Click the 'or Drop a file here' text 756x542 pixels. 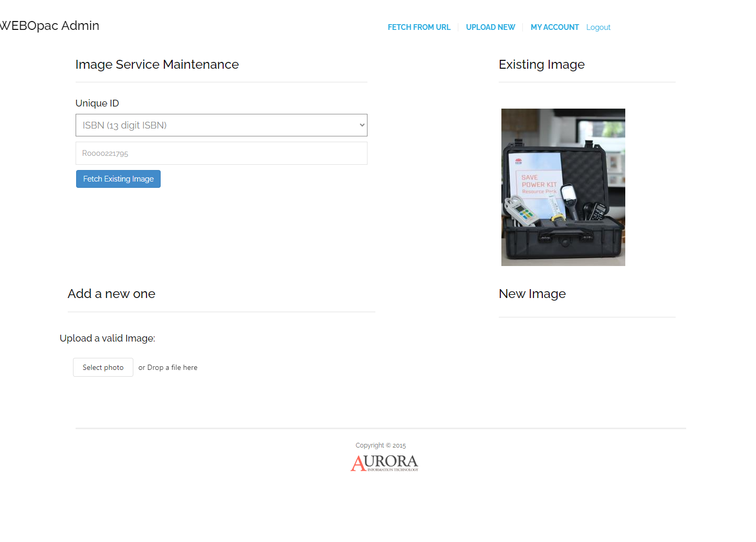[168, 368]
